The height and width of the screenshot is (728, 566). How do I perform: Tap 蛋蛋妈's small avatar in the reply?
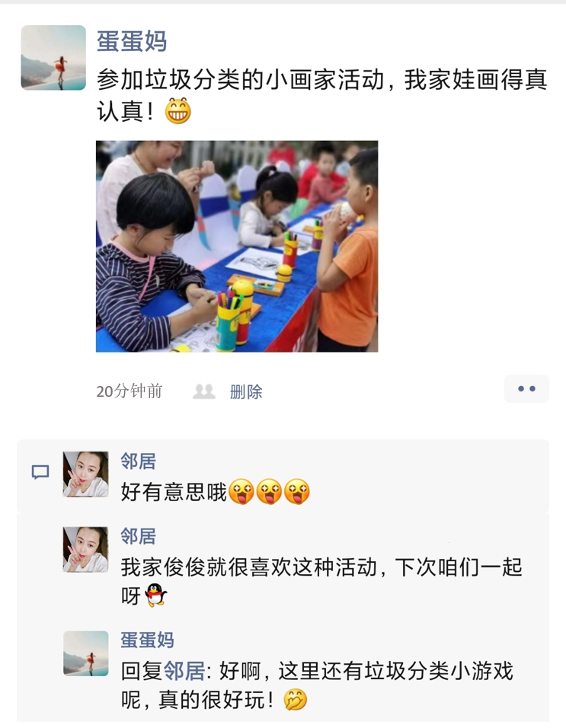86,653
